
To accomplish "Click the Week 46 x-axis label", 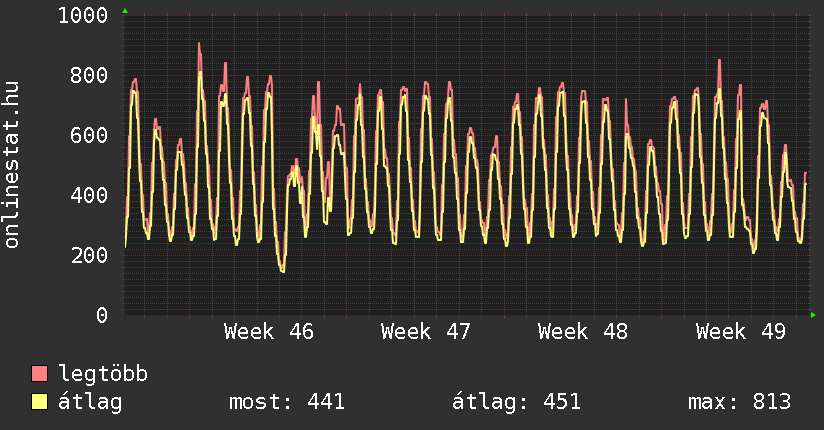I will pyautogui.click(x=269, y=331).
